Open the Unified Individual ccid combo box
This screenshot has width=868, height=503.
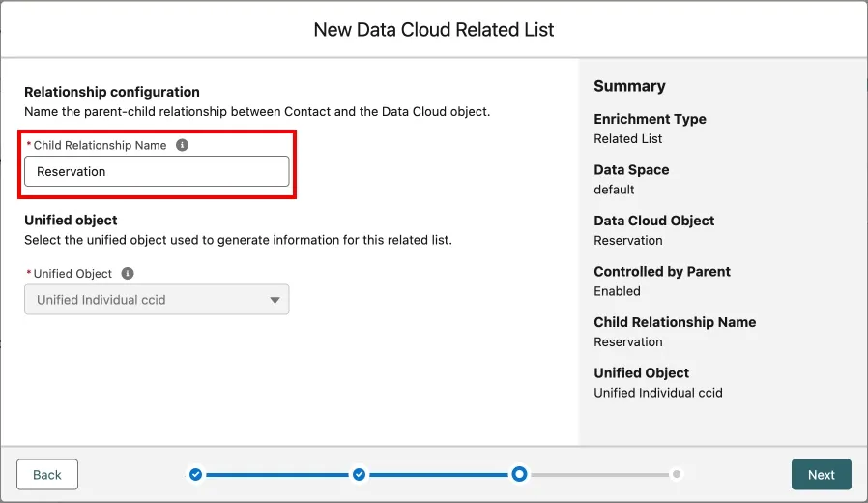pyautogui.click(x=145, y=300)
